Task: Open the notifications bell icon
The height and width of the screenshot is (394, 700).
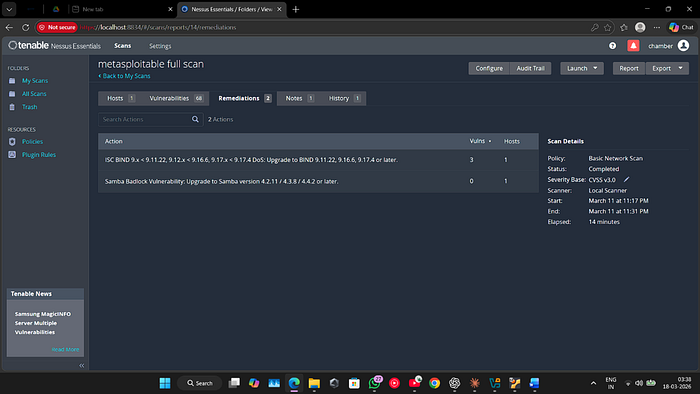Action: [633, 46]
